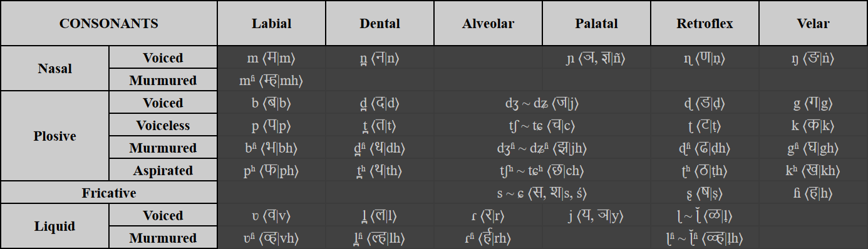Click the CONSONANTS header cell
The width and height of the screenshot is (868, 249).
109,24
